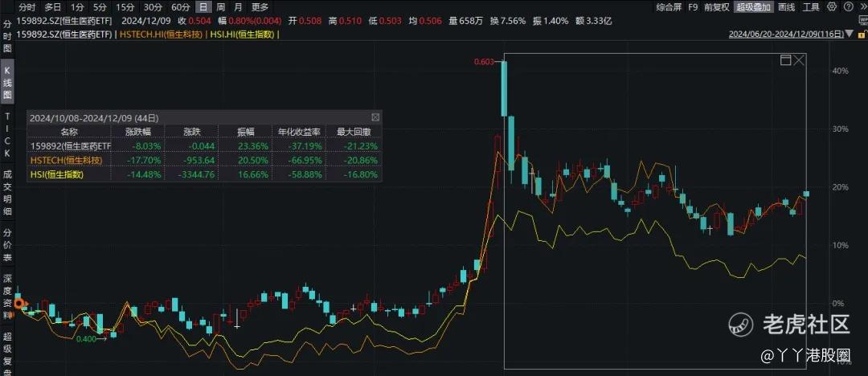
Task: Open the 更多 periods menu
Action: (260, 7)
